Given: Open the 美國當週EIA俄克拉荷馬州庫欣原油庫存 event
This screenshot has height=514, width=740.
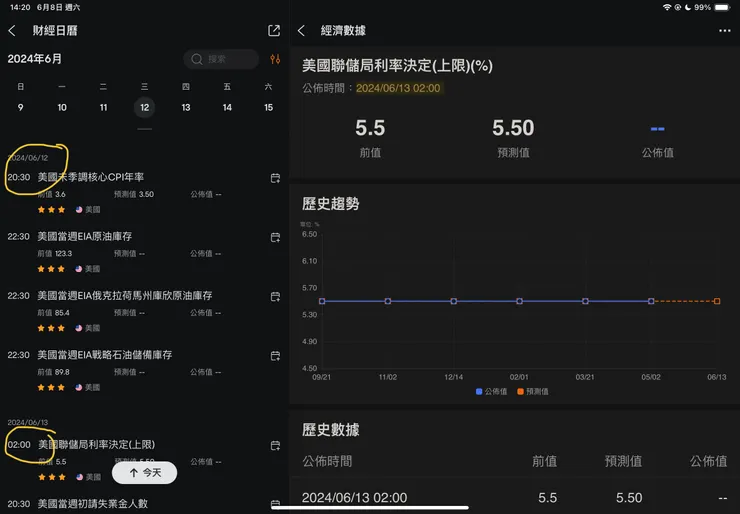Looking at the screenshot, I should coord(125,295).
